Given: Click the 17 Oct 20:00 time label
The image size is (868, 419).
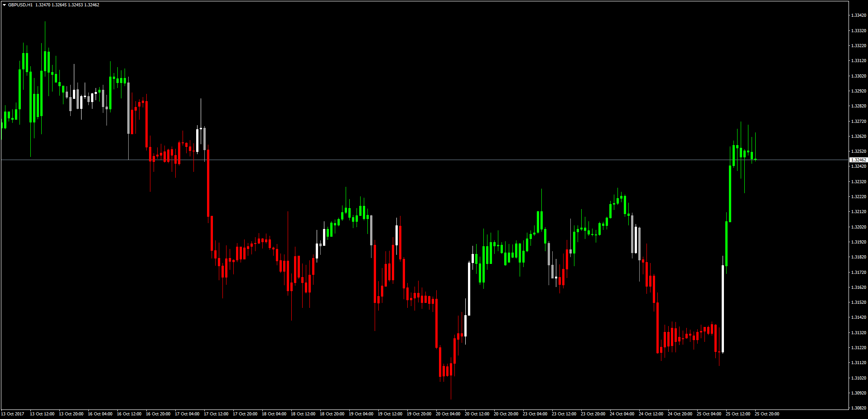Looking at the screenshot, I should (x=245, y=414).
